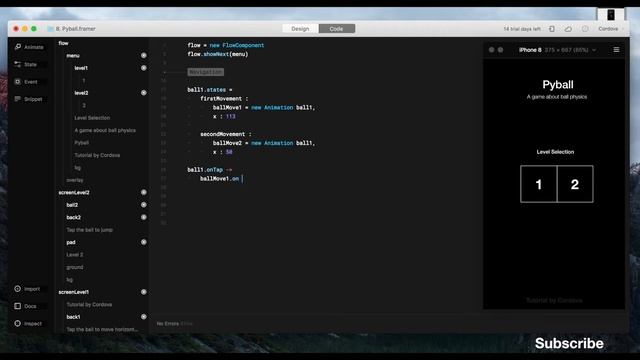This screenshot has width=640, height=360.
Task: Click the second round preview control button
Action: (500, 50)
